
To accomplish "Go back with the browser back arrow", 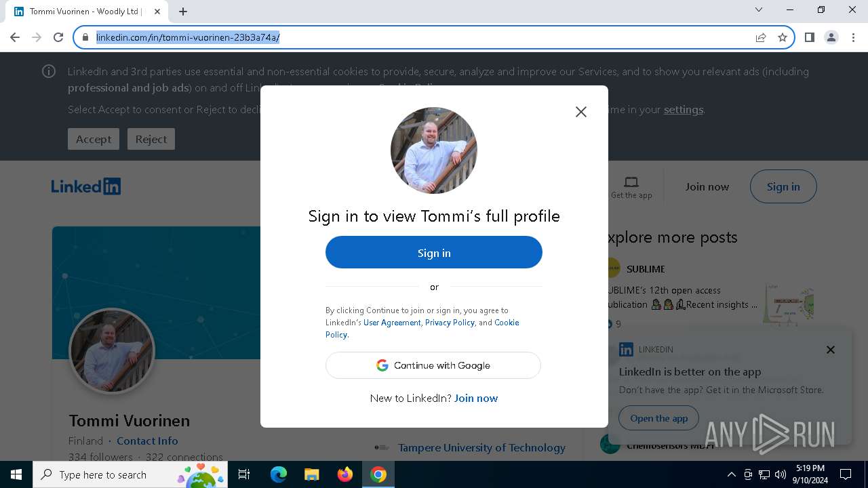I will coord(15,37).
